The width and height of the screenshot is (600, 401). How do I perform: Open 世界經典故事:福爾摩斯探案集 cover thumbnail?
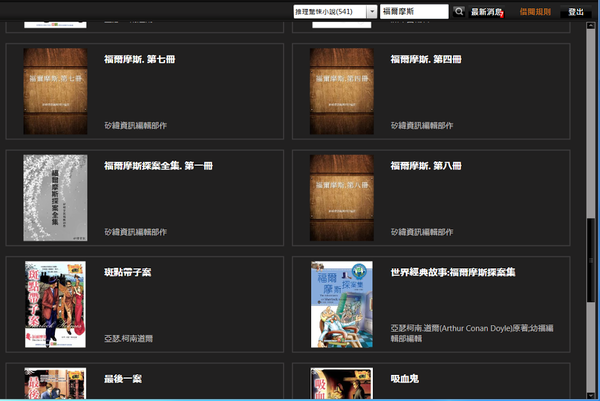(341, 304)
